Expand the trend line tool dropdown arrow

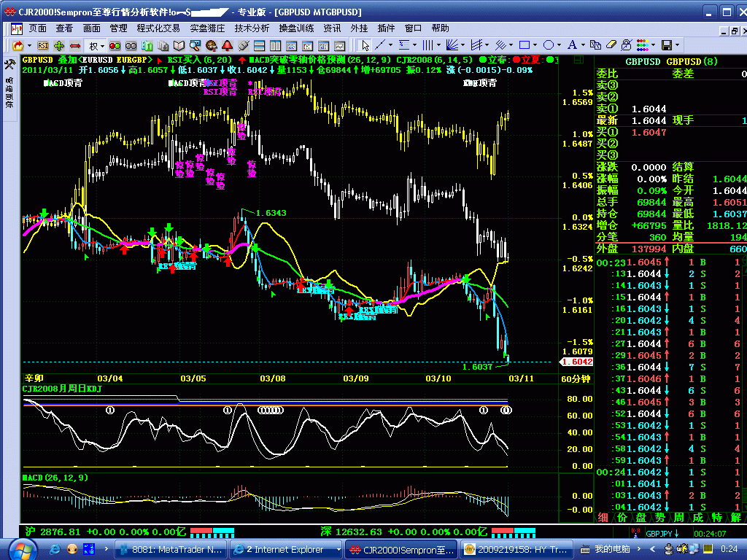tap(391, 45)
